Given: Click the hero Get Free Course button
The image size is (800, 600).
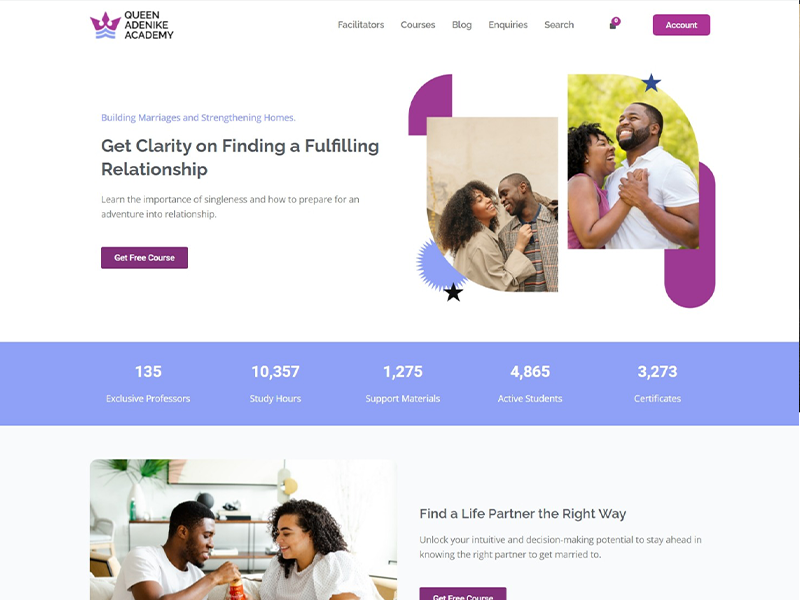Looking at the screenshot, I should coord(144,258).
